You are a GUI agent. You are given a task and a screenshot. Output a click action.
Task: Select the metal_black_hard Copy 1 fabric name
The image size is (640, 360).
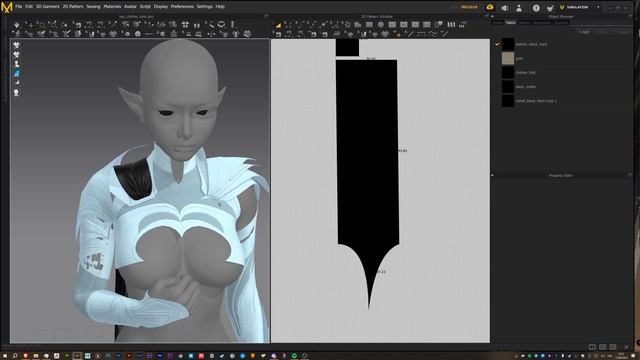click(536, 101)
